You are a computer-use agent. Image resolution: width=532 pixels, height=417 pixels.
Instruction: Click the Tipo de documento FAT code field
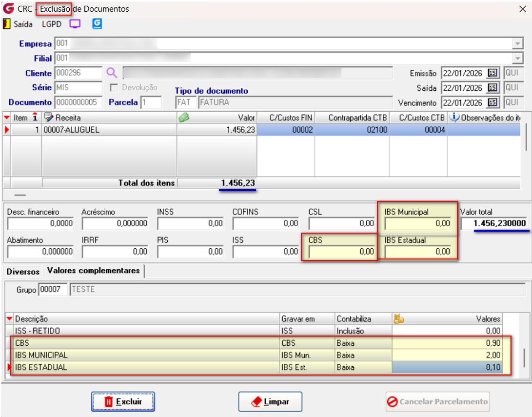click(186, 102)
